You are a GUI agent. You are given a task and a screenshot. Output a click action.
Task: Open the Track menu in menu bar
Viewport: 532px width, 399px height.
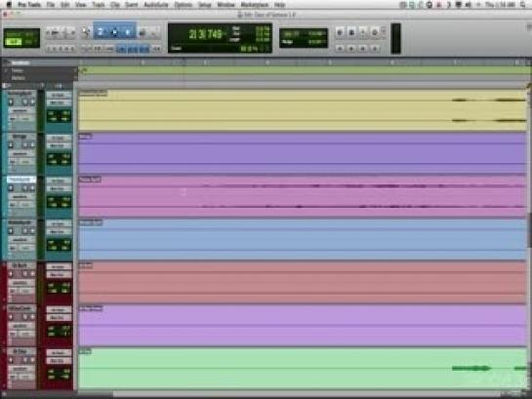(99, 5)
